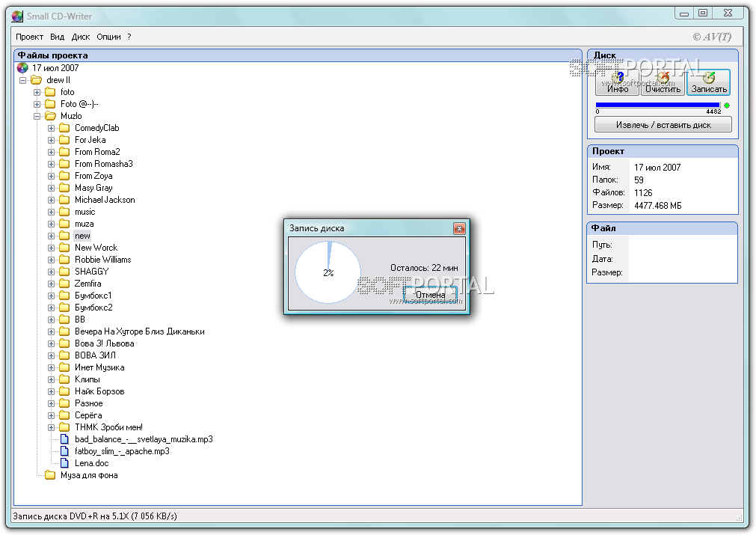Click Извлечь / вставить диск button
Viewport: 756px width, 535px height.
click(663, 125)
